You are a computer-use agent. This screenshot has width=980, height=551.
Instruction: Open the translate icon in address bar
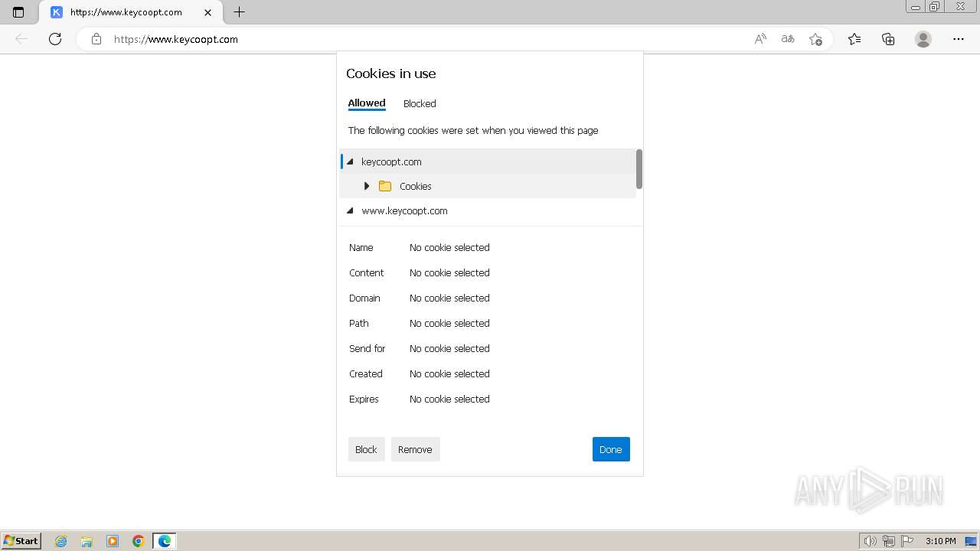(x=788, y=39)
